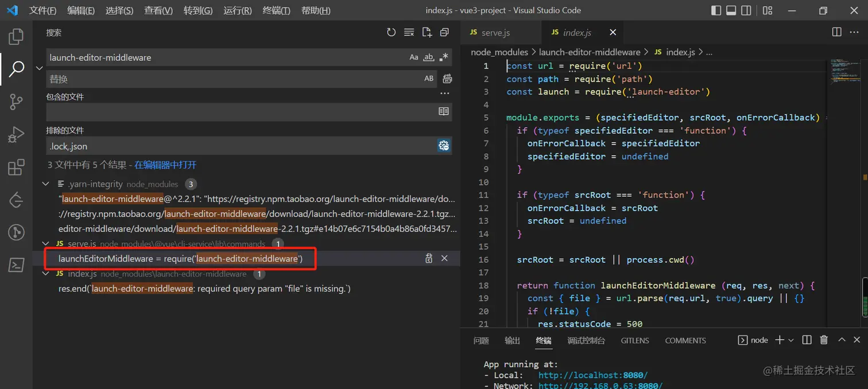
Task: Collapse all search results icon
Action: click(444, 33)
